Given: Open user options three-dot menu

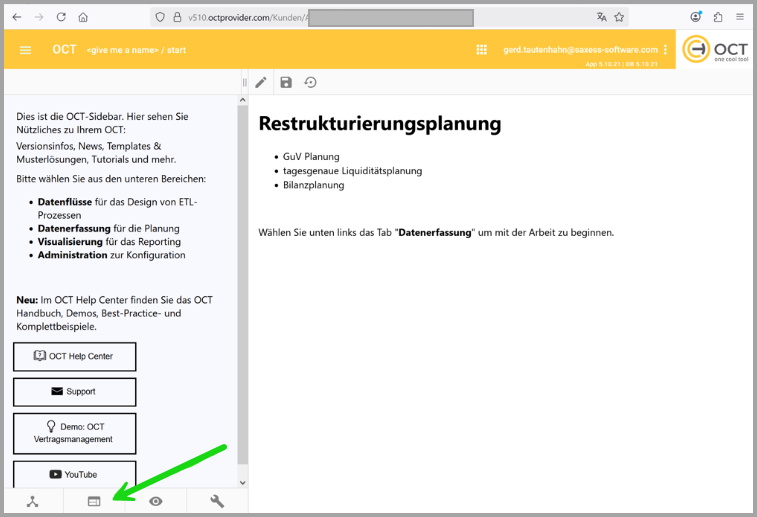Looking at the screenshot, I should (x=665, y=50).
